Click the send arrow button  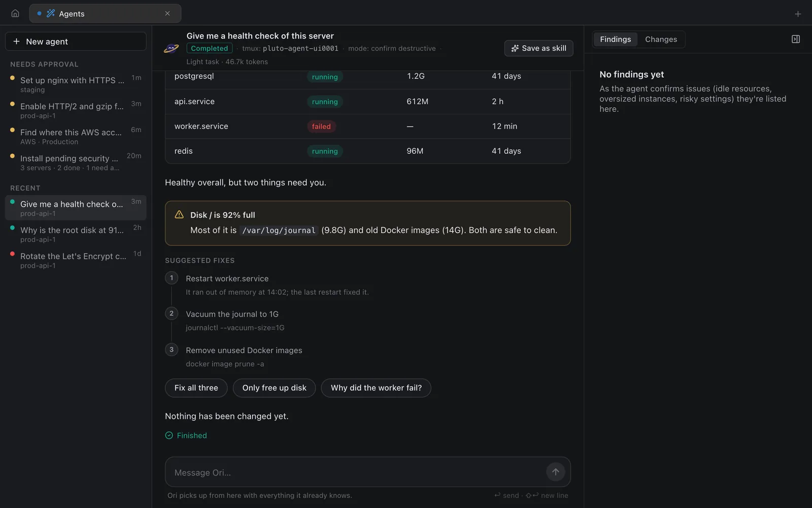[x=556, y=472]
